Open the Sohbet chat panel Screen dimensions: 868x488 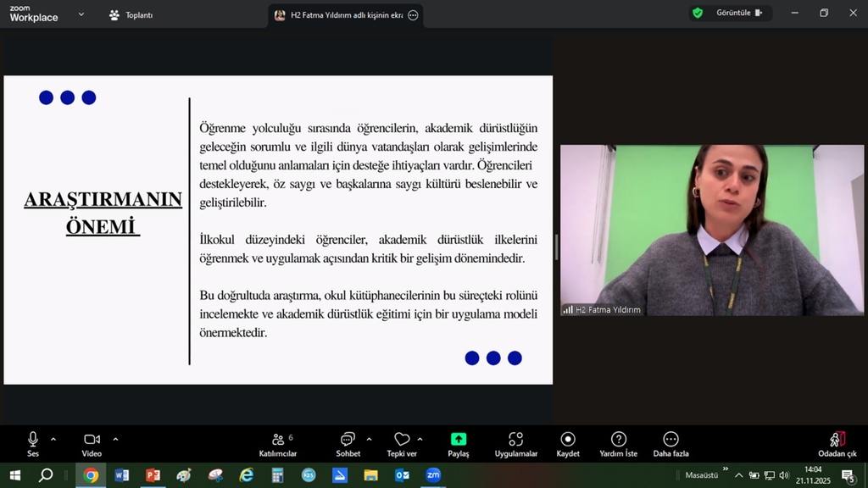click(348, 439)
